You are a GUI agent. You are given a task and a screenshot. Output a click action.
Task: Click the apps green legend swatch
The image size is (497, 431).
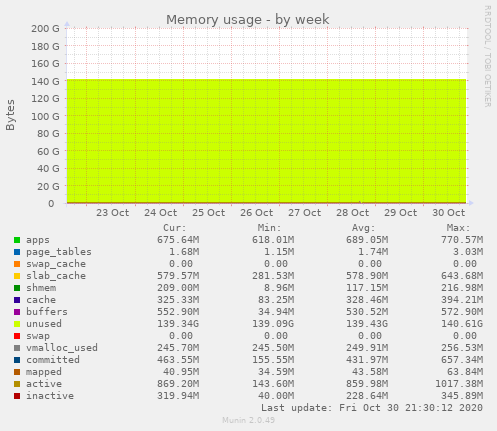pos(17,240)
